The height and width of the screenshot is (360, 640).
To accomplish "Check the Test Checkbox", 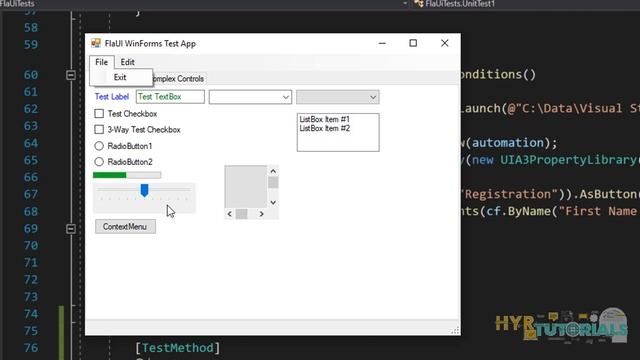I will pyautogui.click(x=99, y=113).
